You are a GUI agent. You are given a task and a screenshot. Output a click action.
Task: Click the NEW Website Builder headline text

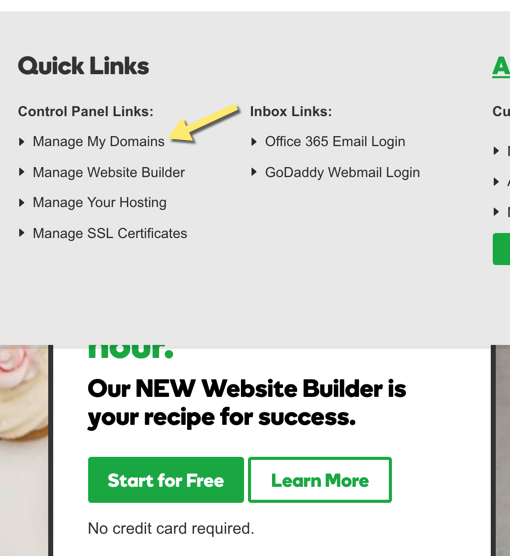(247, 403)
